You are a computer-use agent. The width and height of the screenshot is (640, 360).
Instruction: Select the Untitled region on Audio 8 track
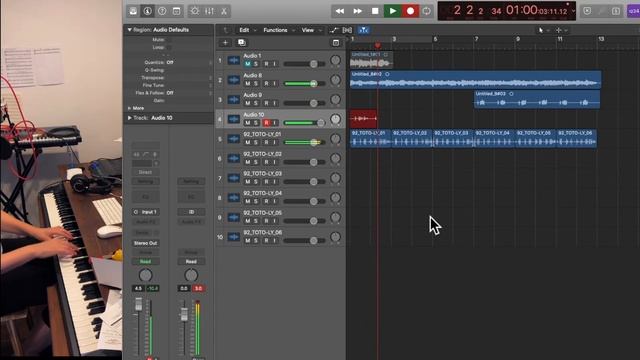point(476,79)
